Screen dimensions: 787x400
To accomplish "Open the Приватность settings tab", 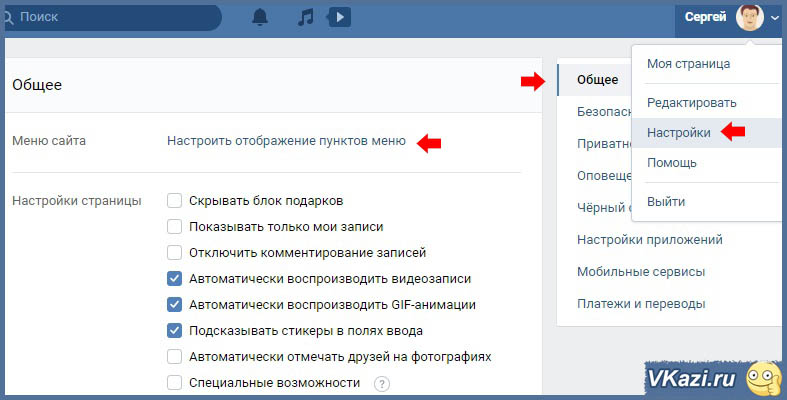I will point(595,144).
